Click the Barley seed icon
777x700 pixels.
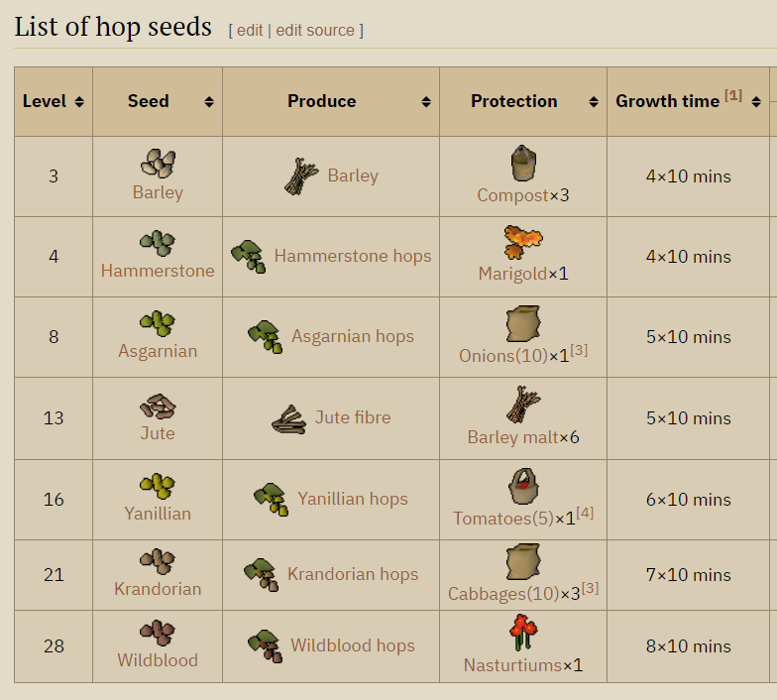pyautogui.click(x=158, y=163)
